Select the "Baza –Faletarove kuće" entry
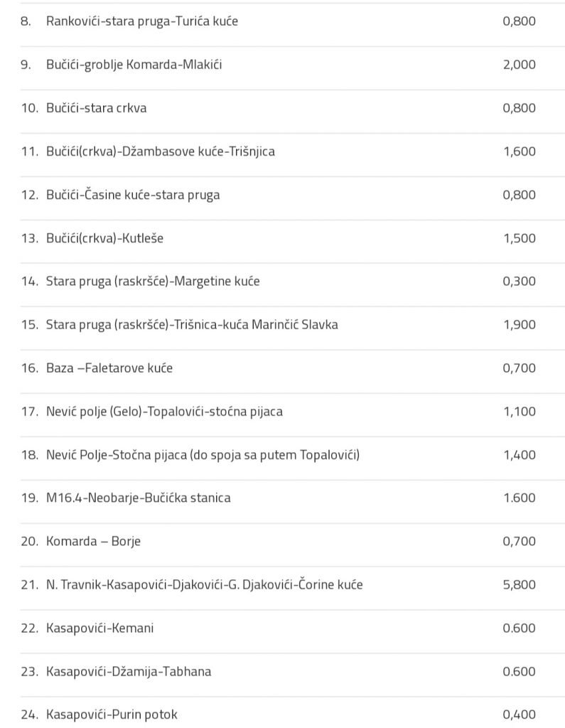The width and height of the screenshot is (565, 728). [x=109, y=368]
